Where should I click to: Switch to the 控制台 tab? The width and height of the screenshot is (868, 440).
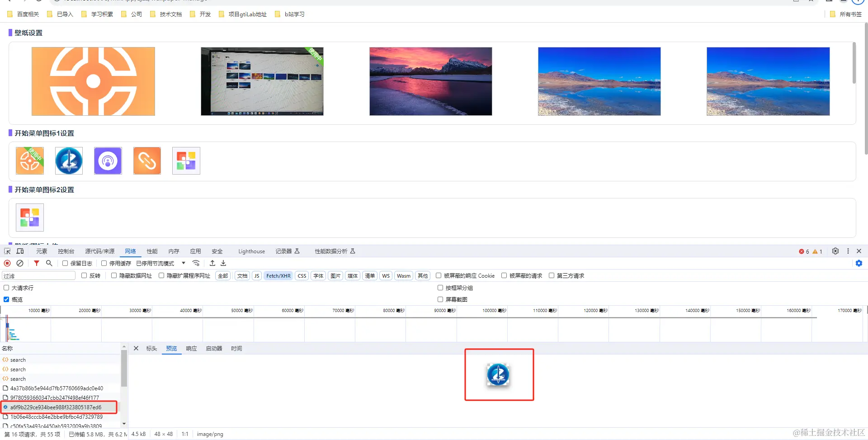click(x=66, y=251)
